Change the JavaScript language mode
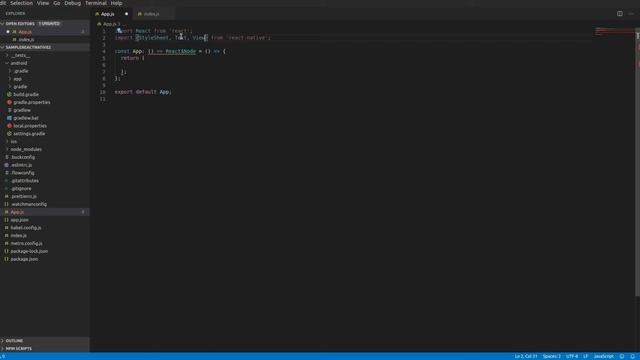 (603, 356)
